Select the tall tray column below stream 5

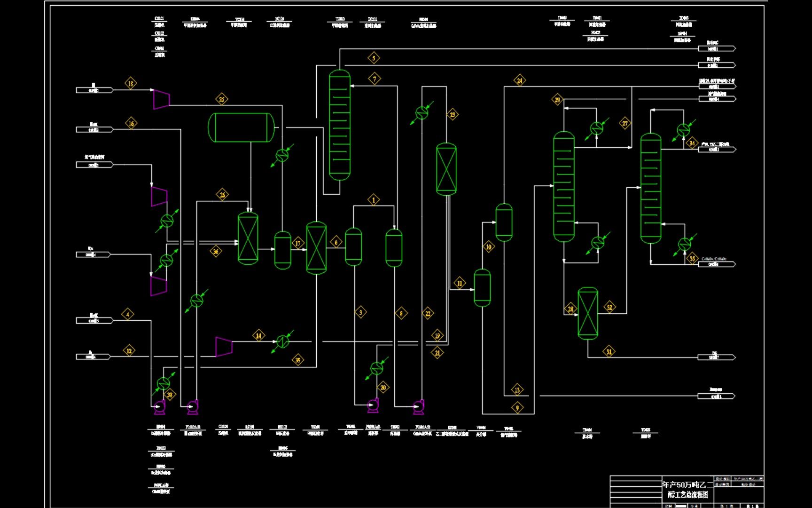pyautogui.click(x=339, y=125)
